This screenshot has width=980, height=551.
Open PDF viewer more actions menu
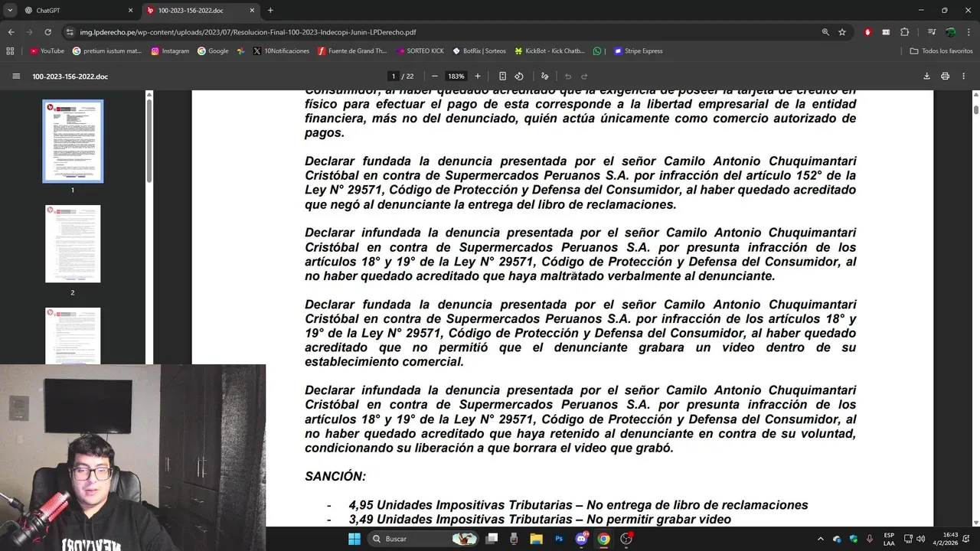click(964, 77)
